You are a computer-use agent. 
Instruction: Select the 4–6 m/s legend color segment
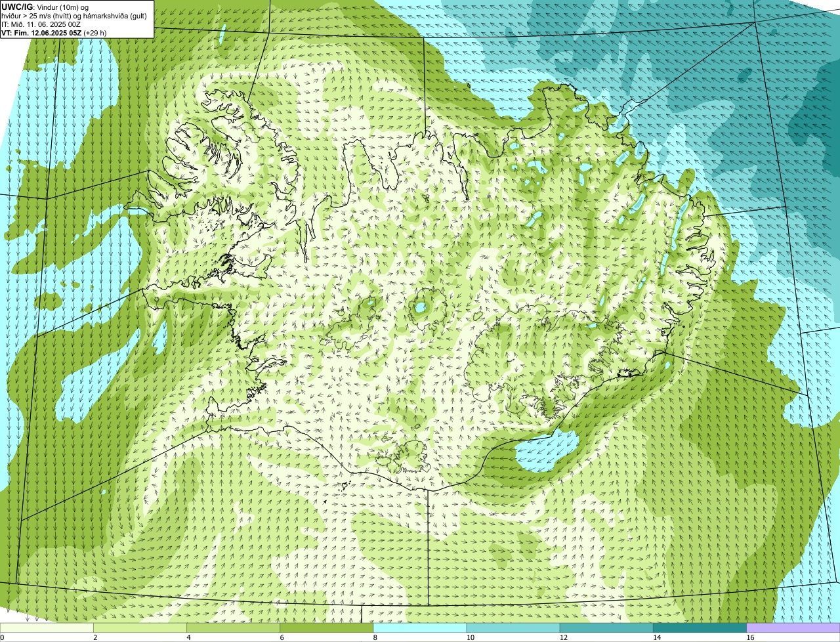point(234,628)
